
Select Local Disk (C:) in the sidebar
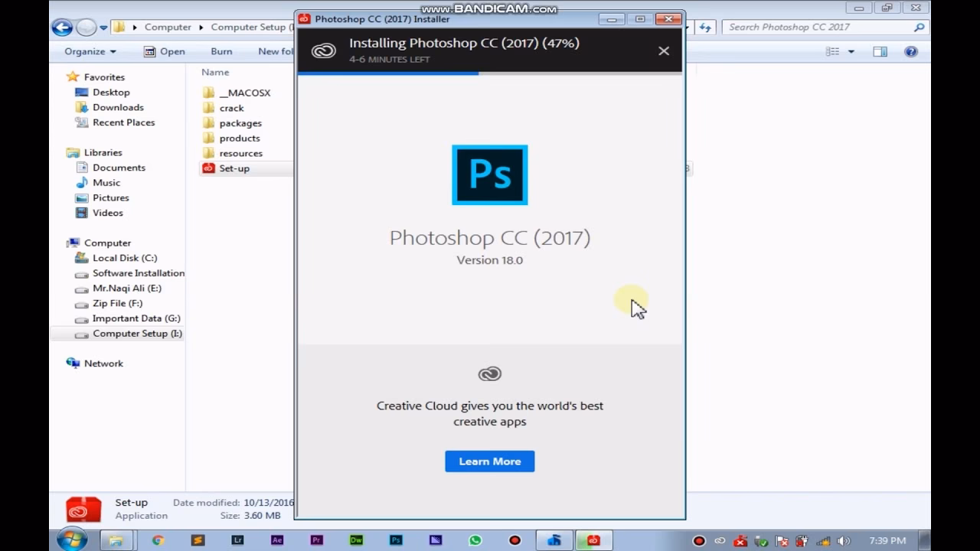click(x=116, y=258)
